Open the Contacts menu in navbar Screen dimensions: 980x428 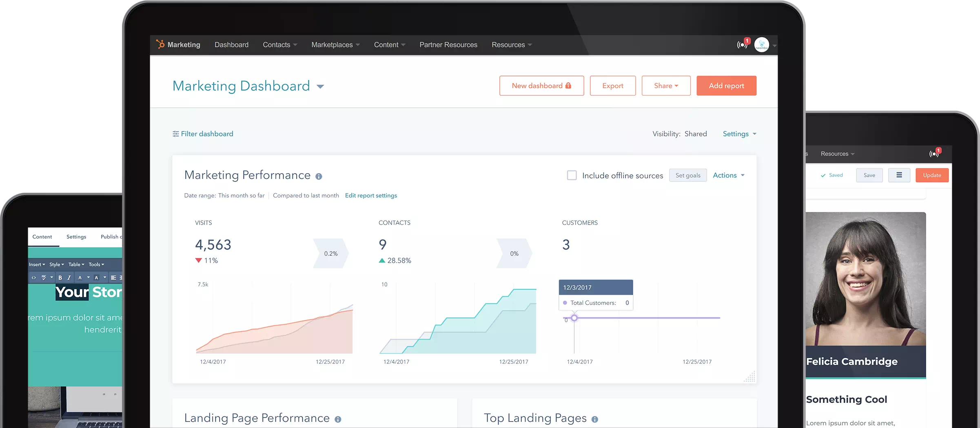pos(279,45)
